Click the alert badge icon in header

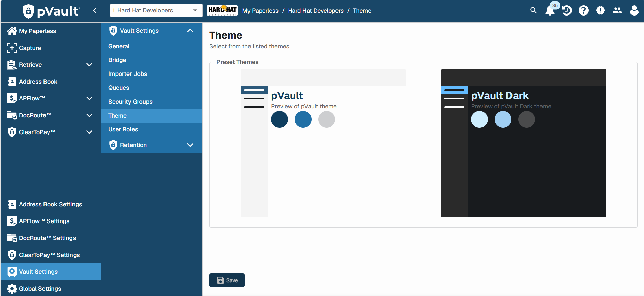[601, 10]
